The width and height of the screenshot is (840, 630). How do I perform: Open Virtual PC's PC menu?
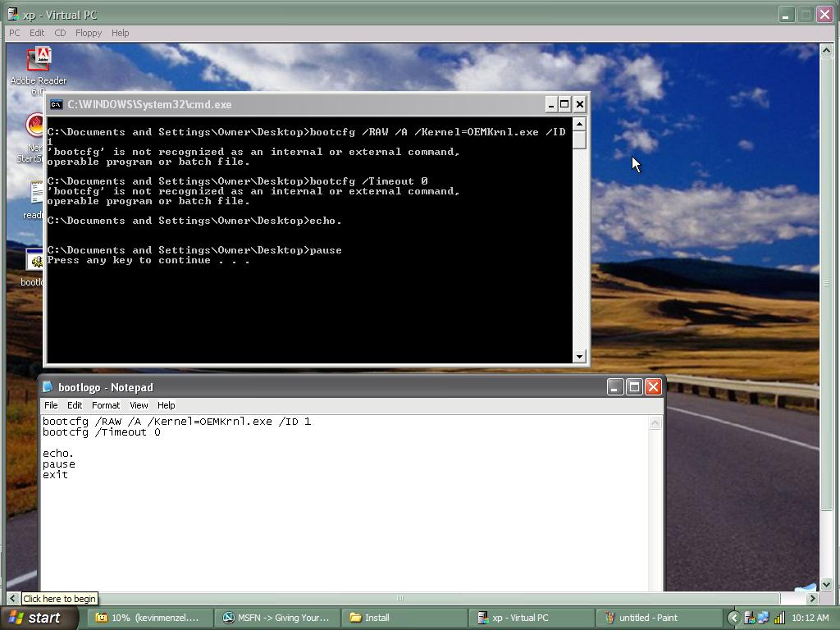(x=15, y=33)
